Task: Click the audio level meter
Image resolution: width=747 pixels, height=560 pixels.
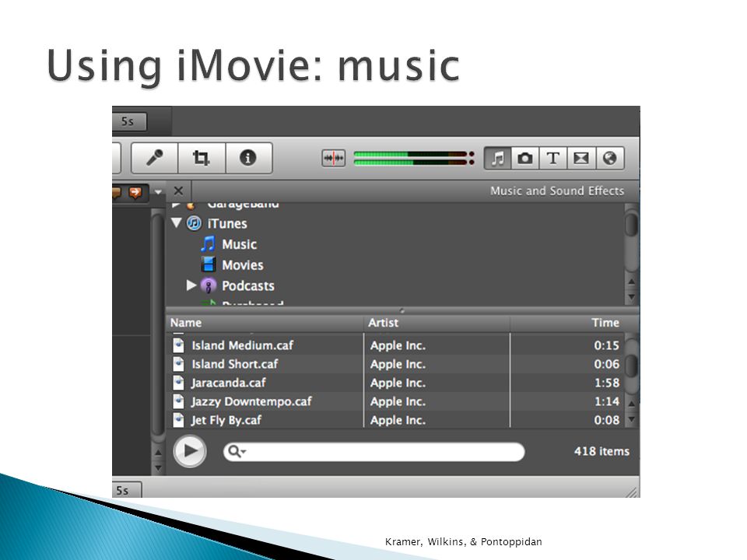Action: pos(413,158)
